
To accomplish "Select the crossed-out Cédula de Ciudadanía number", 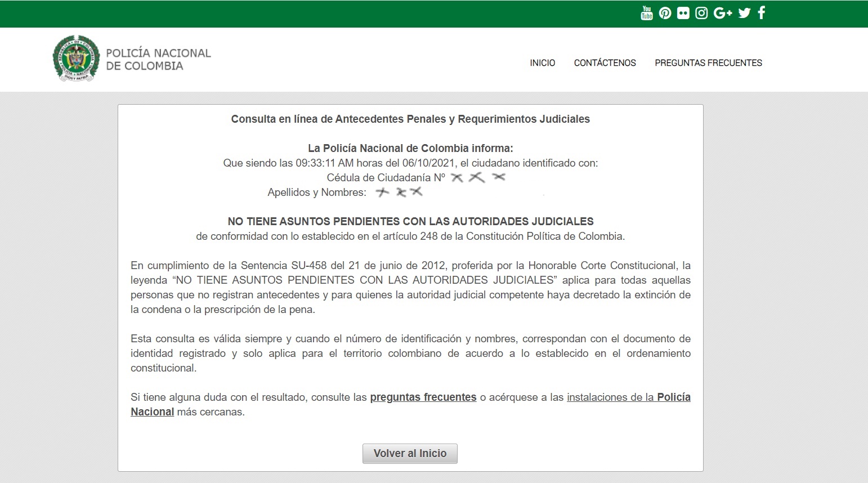I will pos(477,177).
